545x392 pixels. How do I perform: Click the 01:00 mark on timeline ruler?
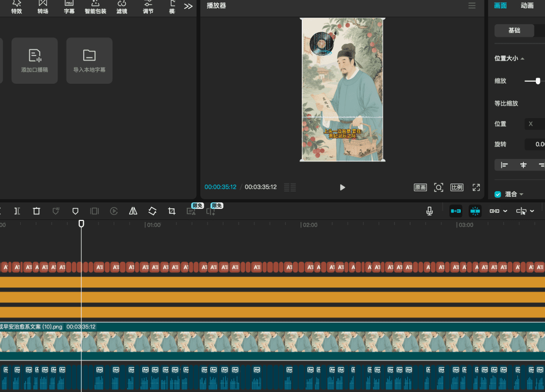point(153,225)
